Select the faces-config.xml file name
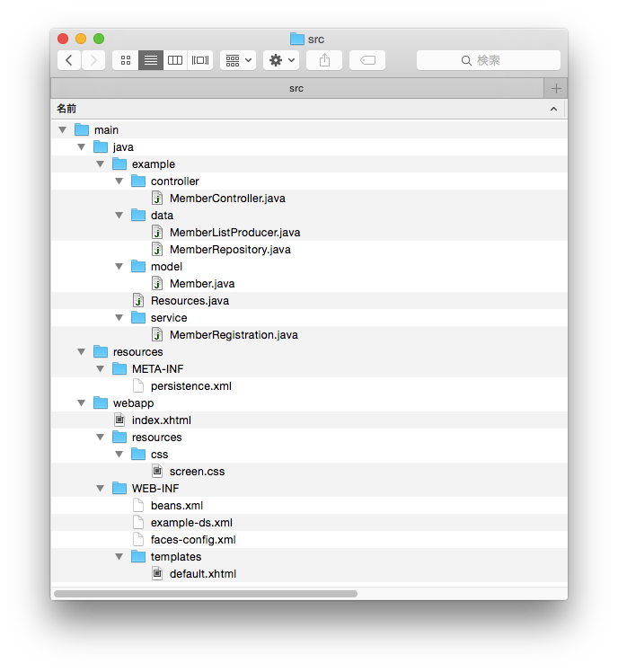 (x=193, y=540)
